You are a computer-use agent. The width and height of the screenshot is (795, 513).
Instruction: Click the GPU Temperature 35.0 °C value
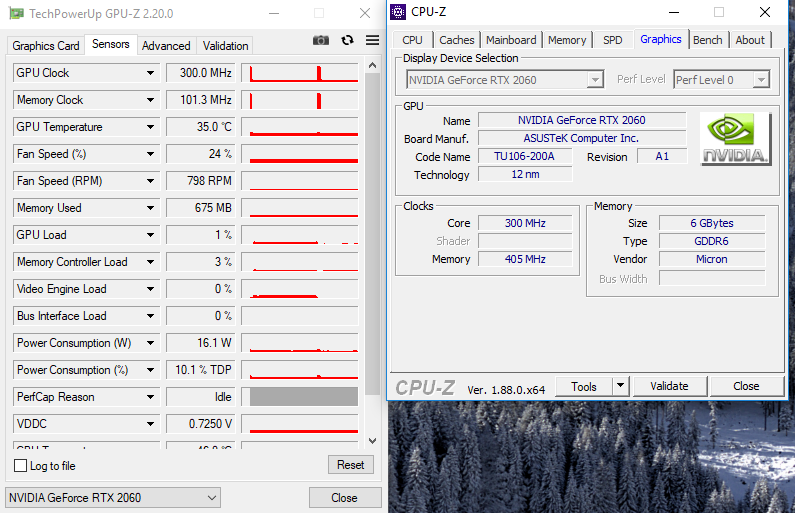(199, 127)
